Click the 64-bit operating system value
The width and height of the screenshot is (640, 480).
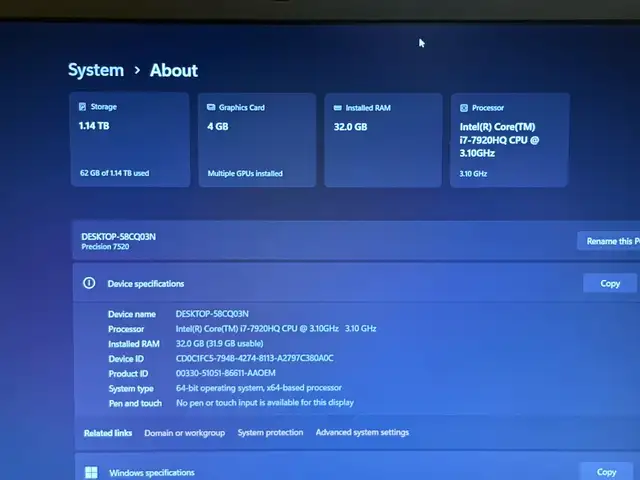(x=259, y=388)
